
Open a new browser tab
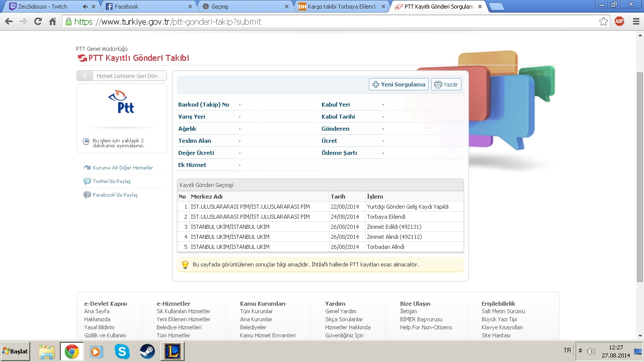tap(496, 7)
